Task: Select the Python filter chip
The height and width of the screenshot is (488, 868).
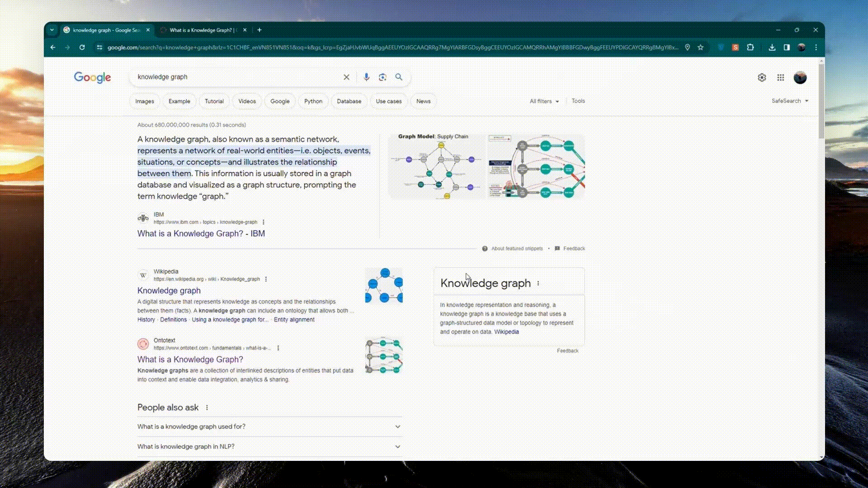Action: (x=313, y=101)
